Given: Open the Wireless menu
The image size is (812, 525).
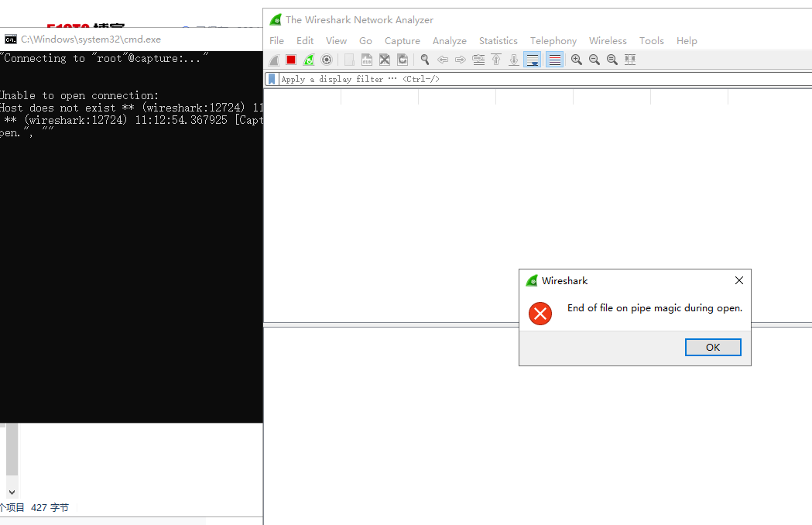Looking at the screenshot, I should pyautogui.click(x=608, y=41).
